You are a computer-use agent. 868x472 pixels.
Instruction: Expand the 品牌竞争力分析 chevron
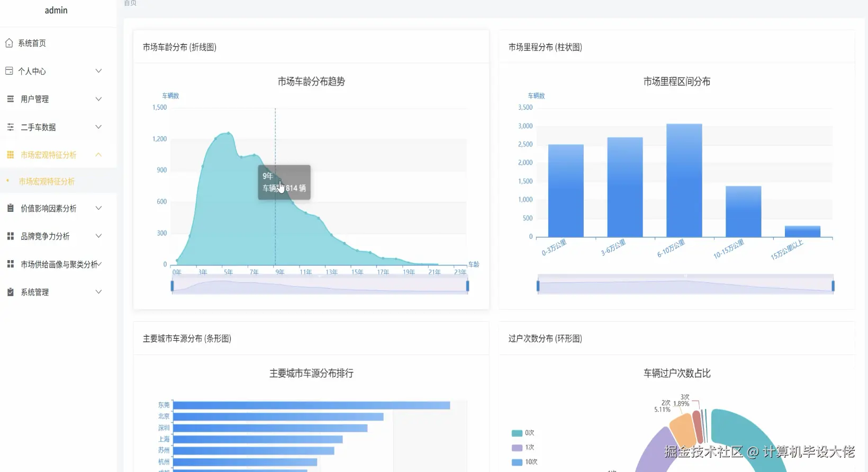(x=98, y=236)
